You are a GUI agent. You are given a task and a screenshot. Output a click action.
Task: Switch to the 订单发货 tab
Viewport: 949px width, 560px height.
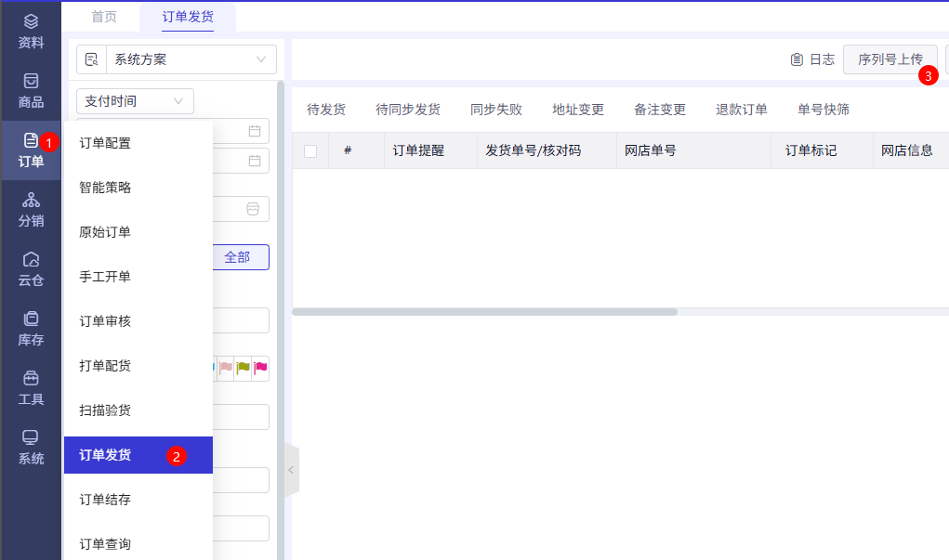pyautogui.click(x=188, y=17)
